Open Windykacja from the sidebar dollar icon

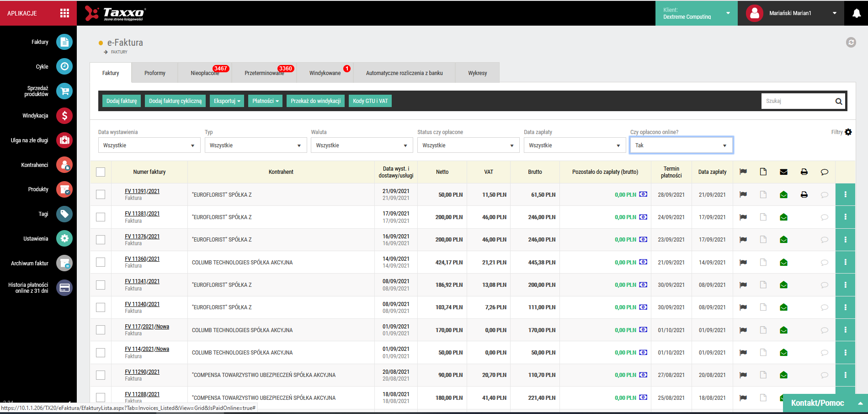click(64, 116)
